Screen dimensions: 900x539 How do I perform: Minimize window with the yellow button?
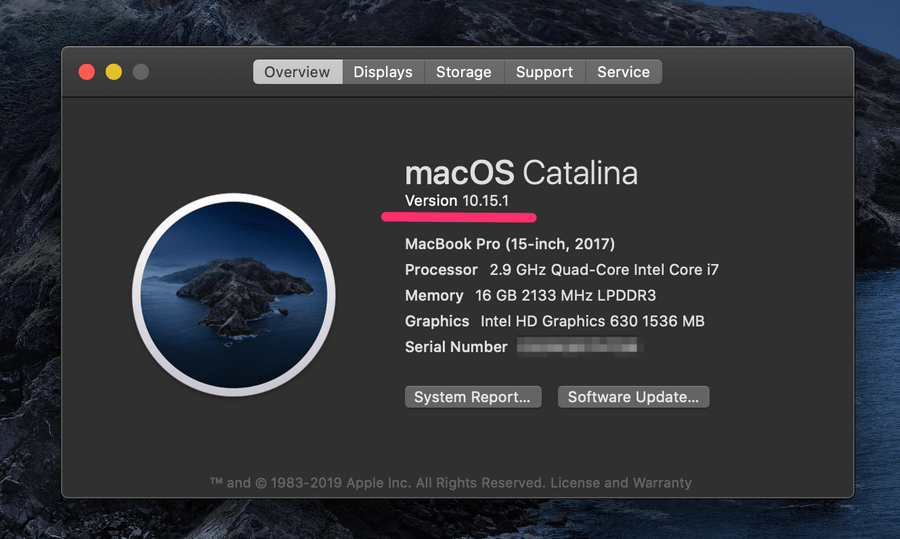114,72
